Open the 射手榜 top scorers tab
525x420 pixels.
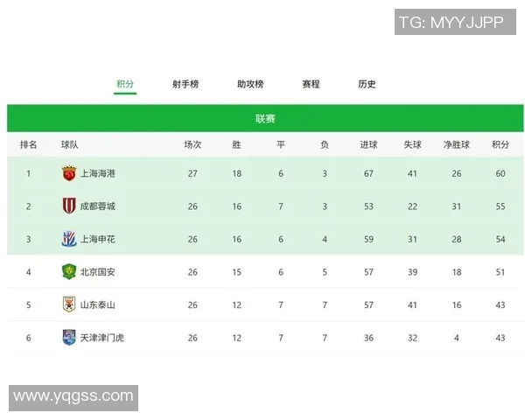coord(185,84)
